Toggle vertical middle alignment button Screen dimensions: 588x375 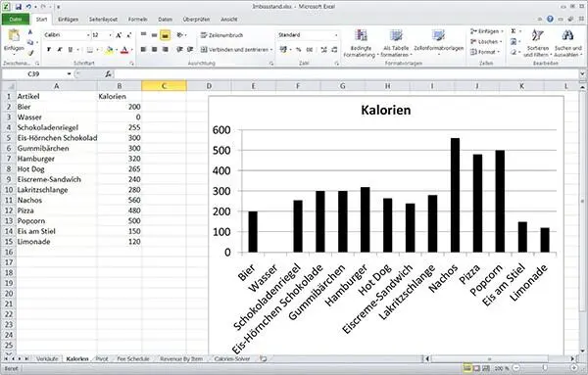tap(154, 35)
